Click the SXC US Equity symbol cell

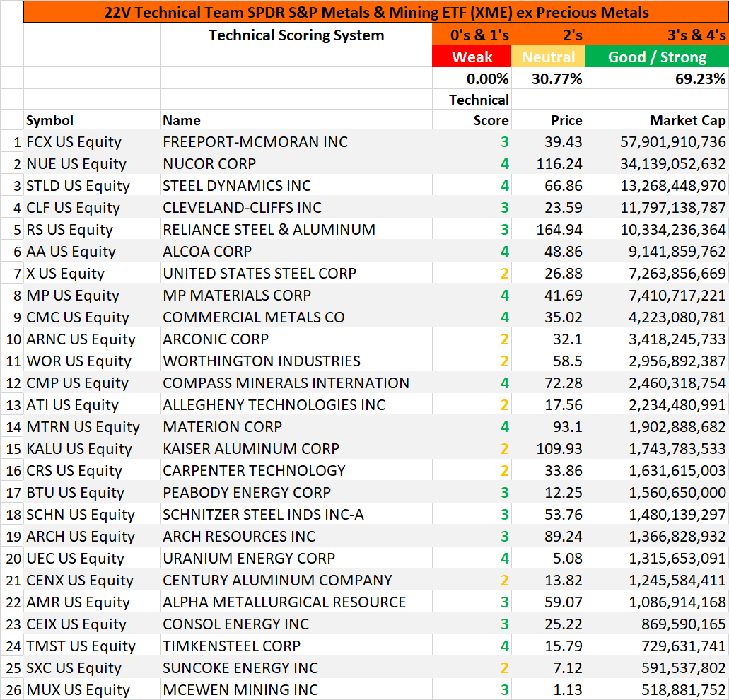[92, 667]
